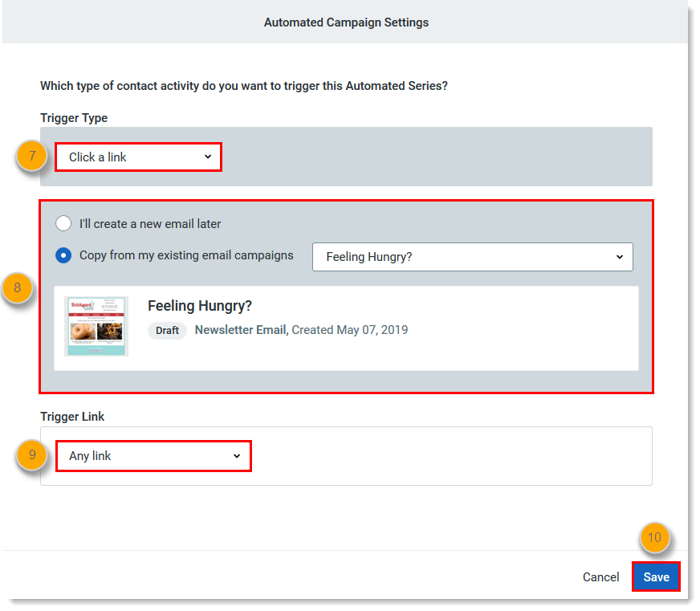Click the orange callout numbered 9

click(31, 454)
